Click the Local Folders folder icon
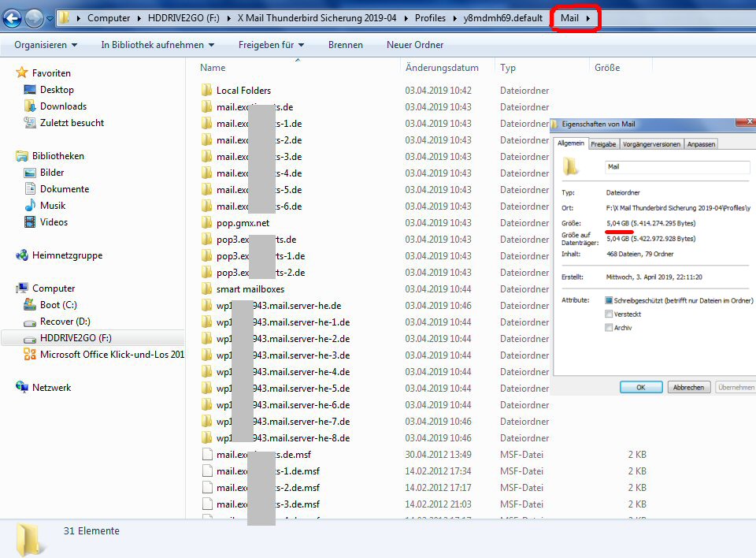756x558 pixels. point(207,91)
